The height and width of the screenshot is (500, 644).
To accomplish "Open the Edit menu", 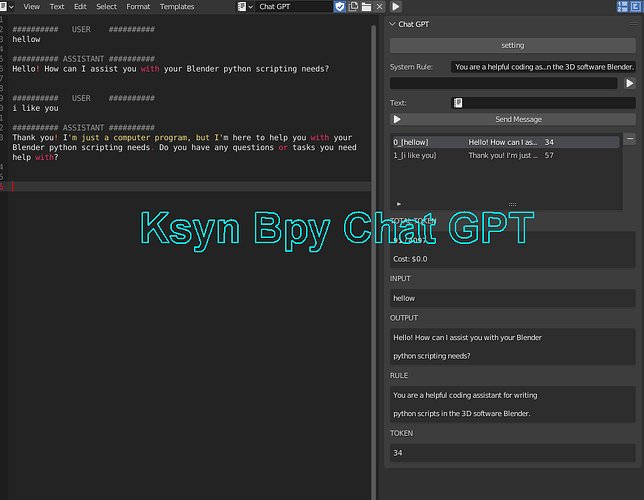I will tap(80, 7).
